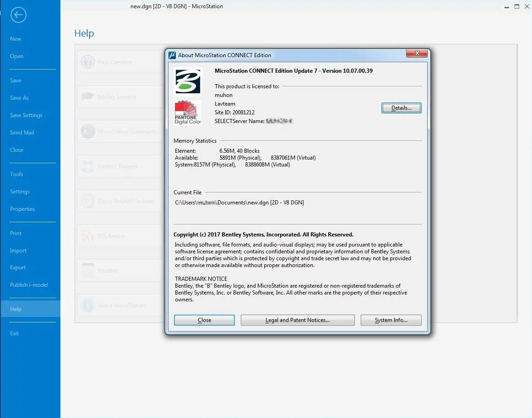Viewport: 532px width, 418px height.
Task: Click the Pantone Digital Color logo
Action: [x=188, y=113]
